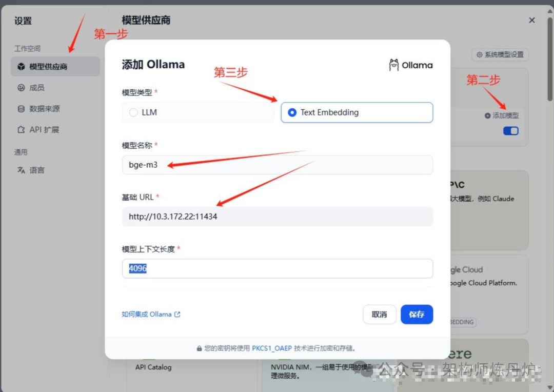Screen dimensions: 554x392
Task: Open the how to integrate Ollama link
Action: click(151, 314)
